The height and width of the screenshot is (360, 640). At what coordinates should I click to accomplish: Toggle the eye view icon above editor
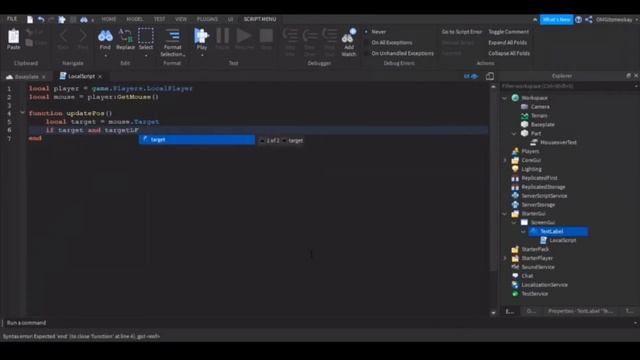(471, 76)
